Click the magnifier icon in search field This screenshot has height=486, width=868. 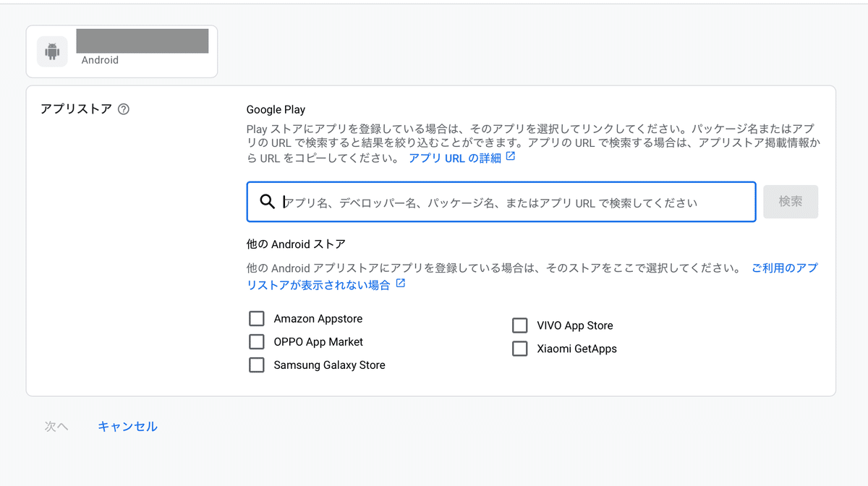pyautogui.click(x=267, y=202)
